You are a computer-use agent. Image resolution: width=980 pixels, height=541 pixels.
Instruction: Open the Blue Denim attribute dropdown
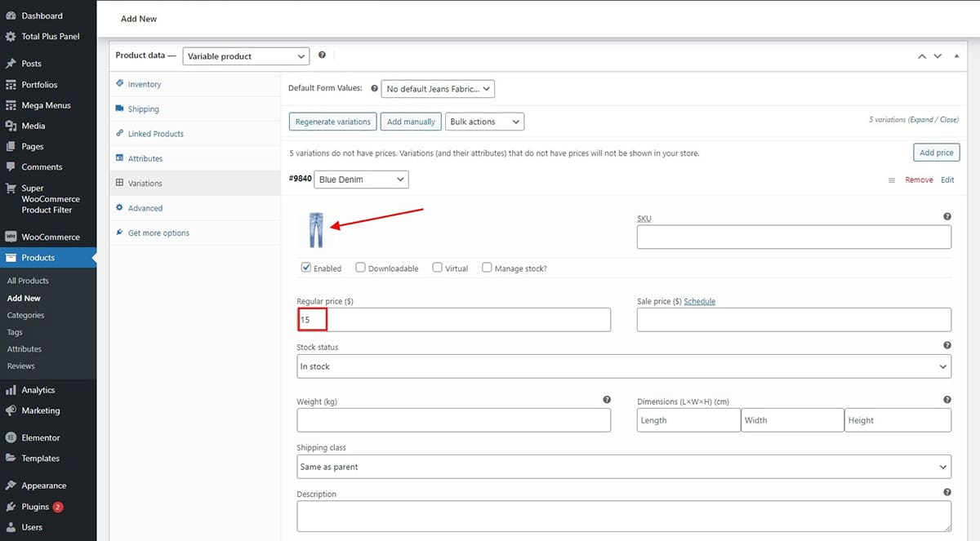[361, 180]
